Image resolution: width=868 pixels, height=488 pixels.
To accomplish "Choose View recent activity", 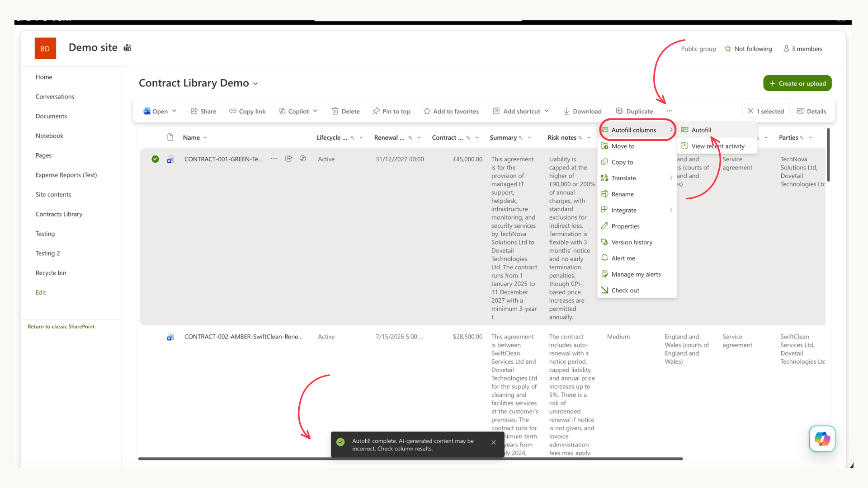I will tap(717, 146).
